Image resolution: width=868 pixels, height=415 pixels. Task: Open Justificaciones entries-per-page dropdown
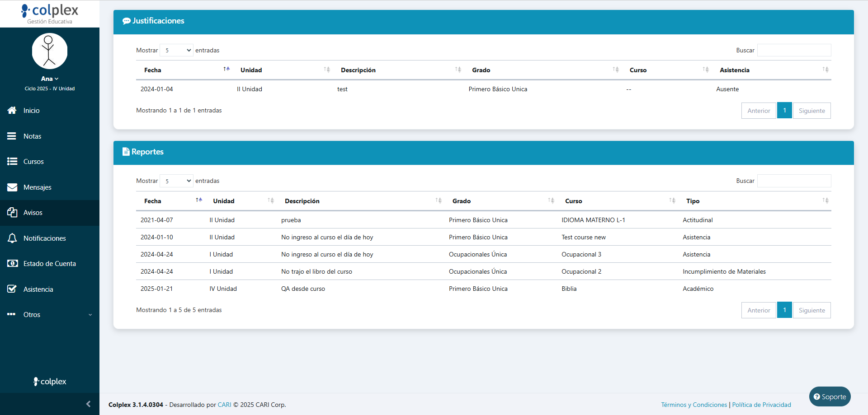pyautogui.click(x=176, y=50)
